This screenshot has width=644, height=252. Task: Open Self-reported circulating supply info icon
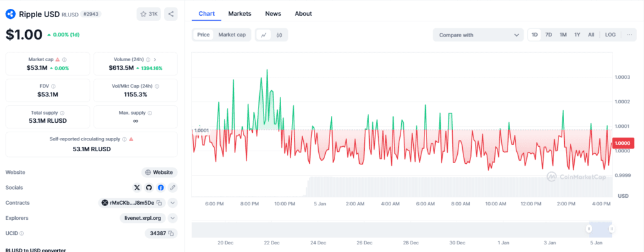tap(124, 139)
